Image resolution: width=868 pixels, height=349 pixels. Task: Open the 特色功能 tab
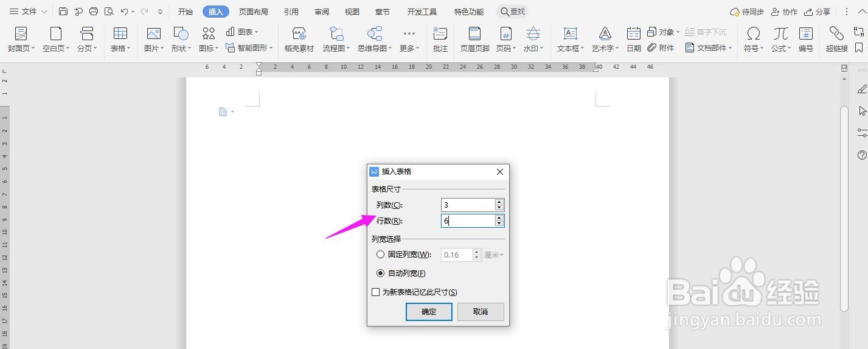click(x=469, y=12)
